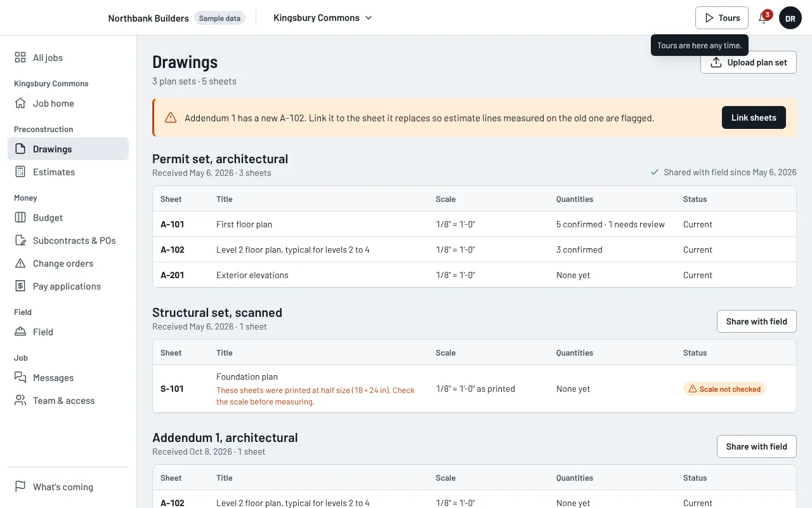The height and width of the screenshot is (508, 812).
Task: Open sheet A-101 First floor plan
Action: point(475,224)
